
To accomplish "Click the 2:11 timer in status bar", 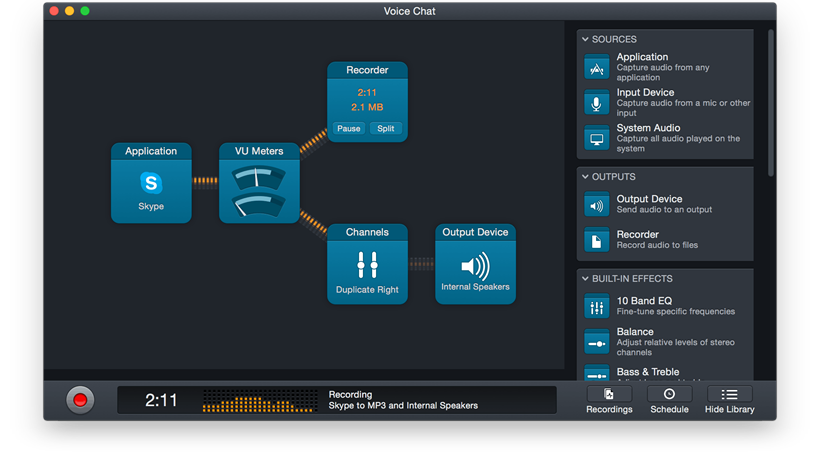I will click(161, 401).
